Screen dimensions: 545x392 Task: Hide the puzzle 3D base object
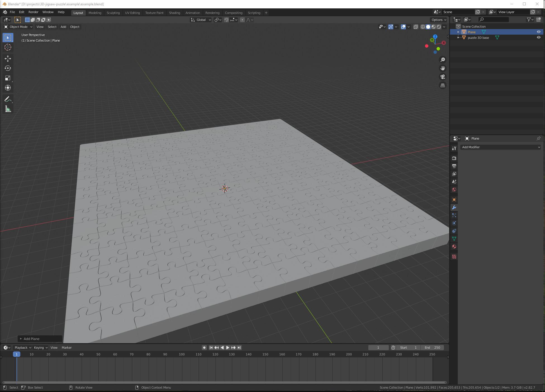coord(539,37)
